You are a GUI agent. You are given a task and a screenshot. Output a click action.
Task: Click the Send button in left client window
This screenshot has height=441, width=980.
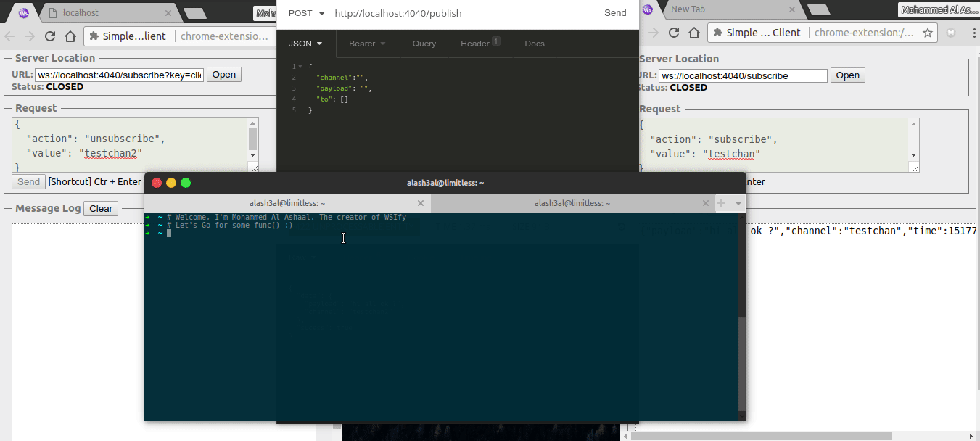click(x=28, y=182)
